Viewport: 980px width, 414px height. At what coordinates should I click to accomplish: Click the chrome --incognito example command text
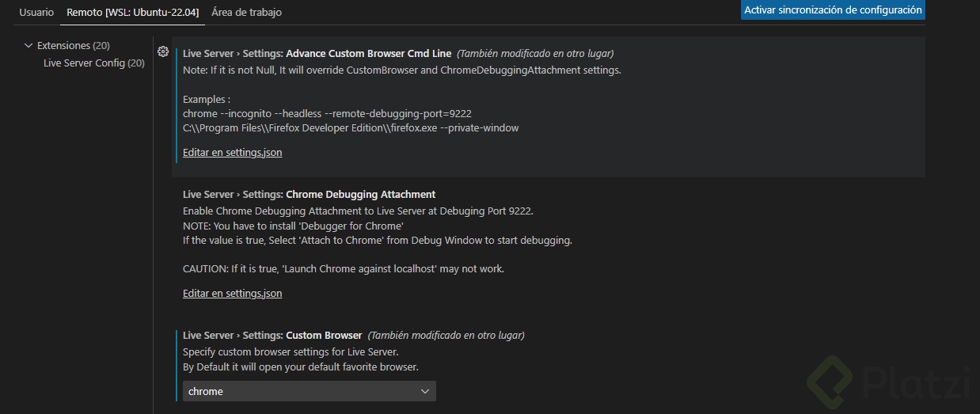click(327, 114)
